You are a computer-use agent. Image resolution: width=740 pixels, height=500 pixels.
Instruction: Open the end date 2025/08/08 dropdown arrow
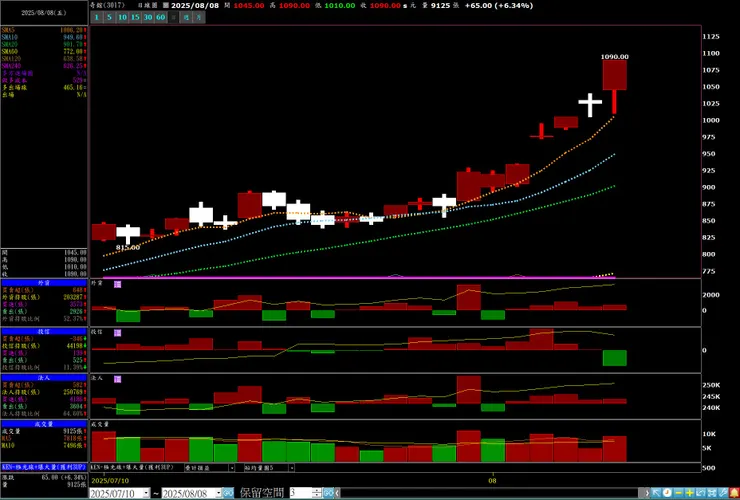[x=218, y=494]
